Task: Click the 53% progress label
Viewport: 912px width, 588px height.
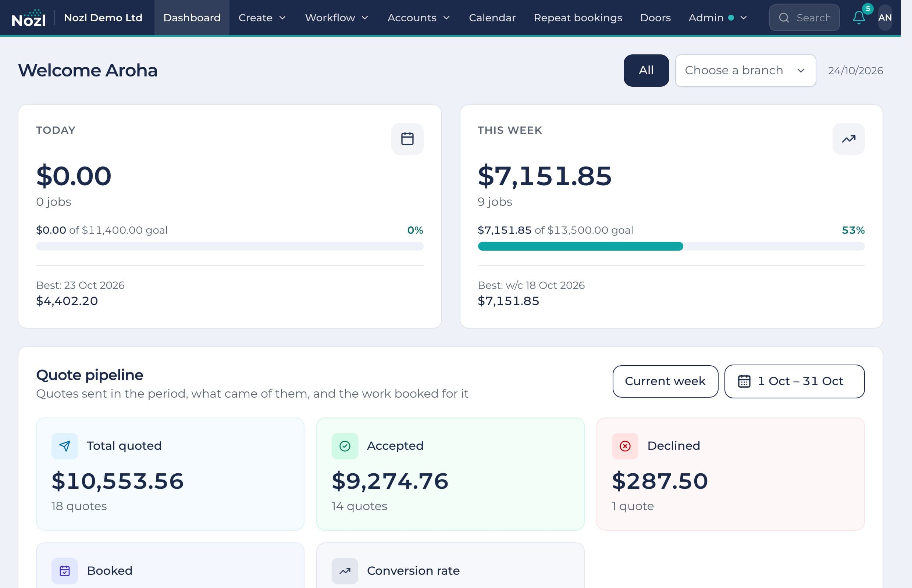Action: point(853,230)
